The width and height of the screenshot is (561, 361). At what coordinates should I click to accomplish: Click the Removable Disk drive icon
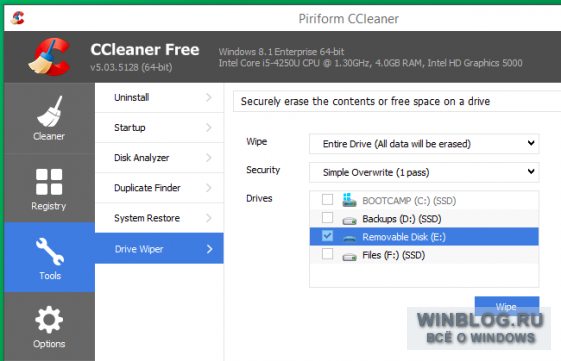[349, 238]
